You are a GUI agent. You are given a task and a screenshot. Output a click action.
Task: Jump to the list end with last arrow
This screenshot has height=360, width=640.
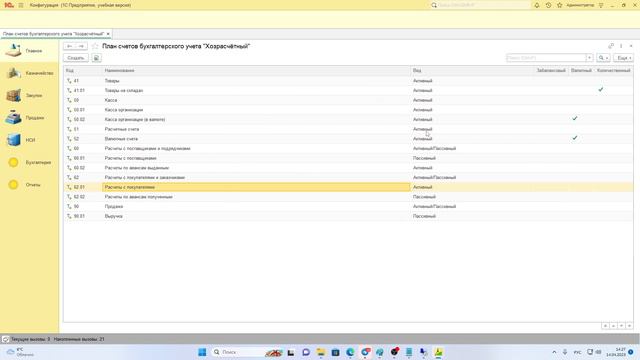[x=629, y=326]
